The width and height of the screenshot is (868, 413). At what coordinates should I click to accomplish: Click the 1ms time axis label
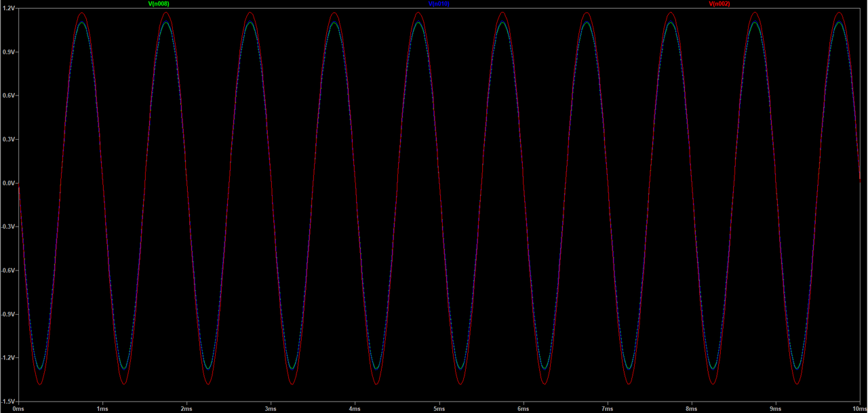click(x=102, y=409)
